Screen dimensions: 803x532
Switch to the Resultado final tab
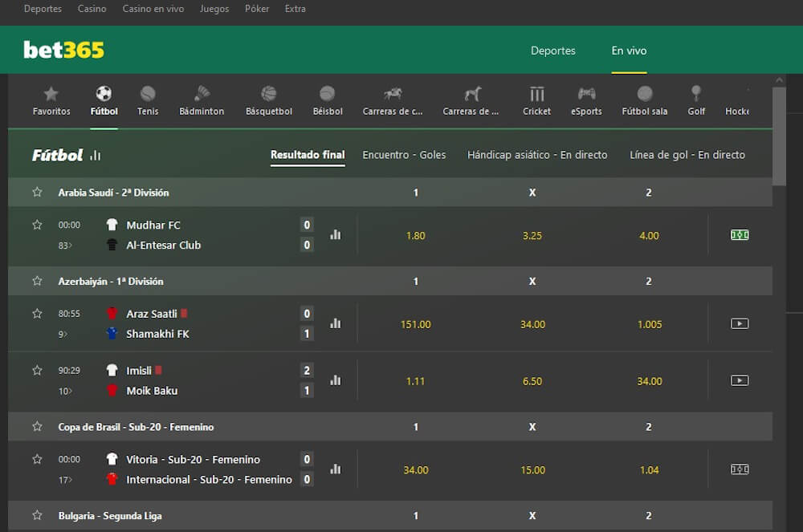[308, 155]
